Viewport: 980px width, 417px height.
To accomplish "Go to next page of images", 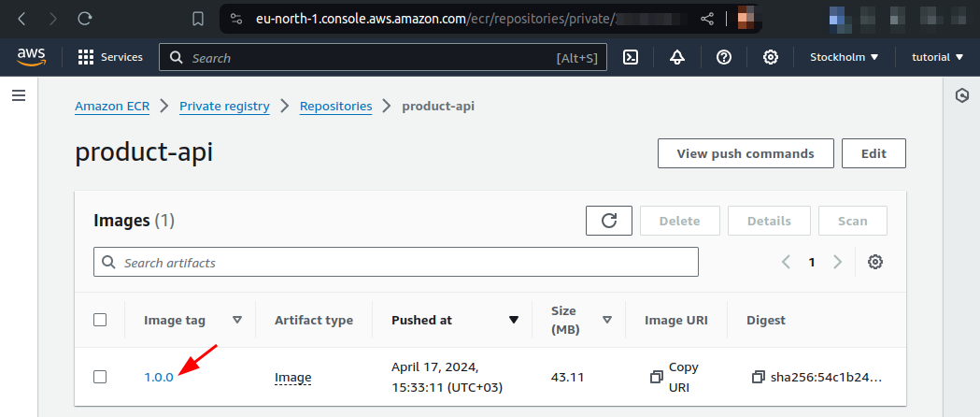I will 837,262.
